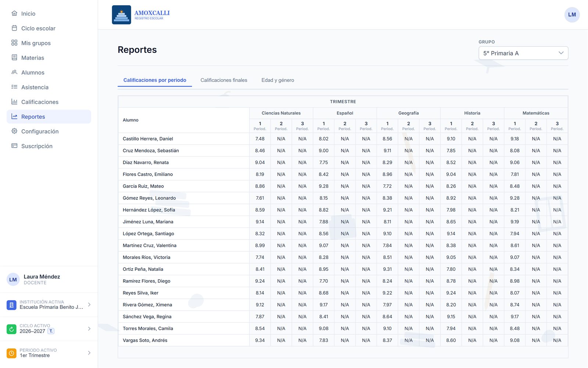Expand the Periodo activo chevron
Viewport: 588px width, 368px height.
coord(89,353)
